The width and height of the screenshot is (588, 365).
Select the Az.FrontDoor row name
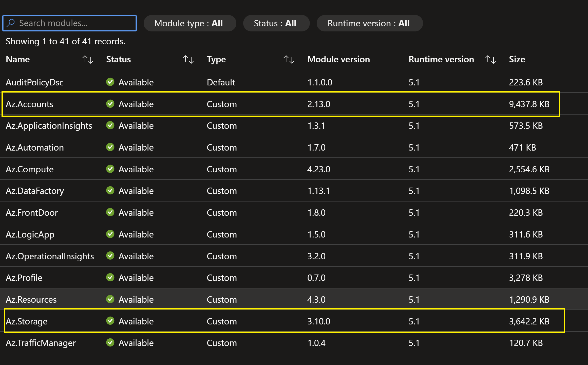coord(32,213)
